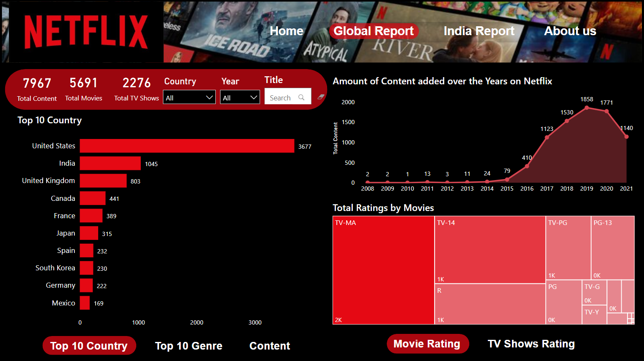The height and width of the screenshot is (361, 644).
Task: Open the India Report tab
Action: coord(479,31)
